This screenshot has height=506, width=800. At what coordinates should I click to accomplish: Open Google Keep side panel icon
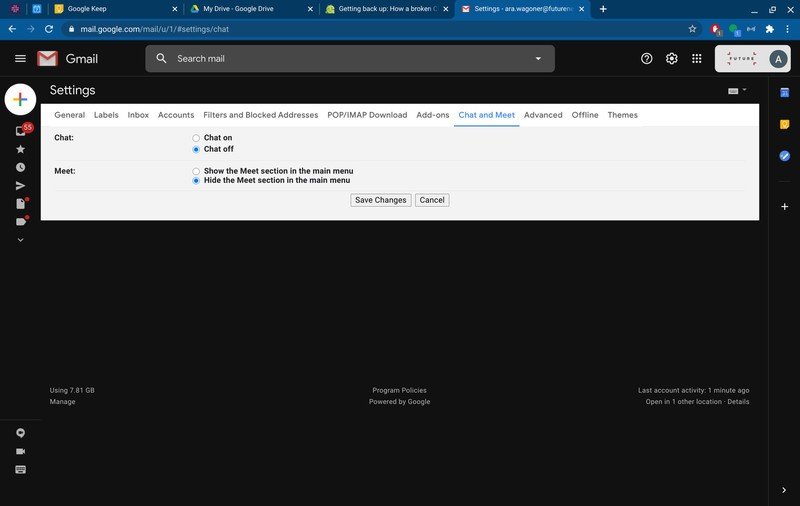(785, 124)
